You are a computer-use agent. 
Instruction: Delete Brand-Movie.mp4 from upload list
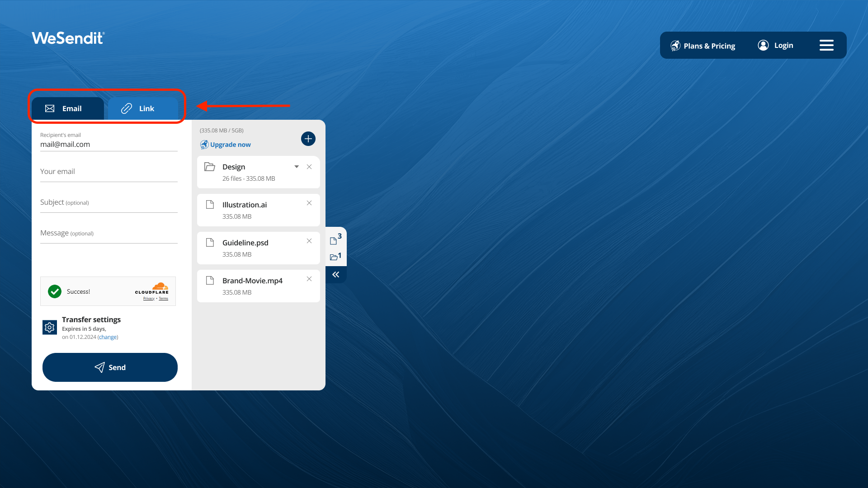(309, 279)
